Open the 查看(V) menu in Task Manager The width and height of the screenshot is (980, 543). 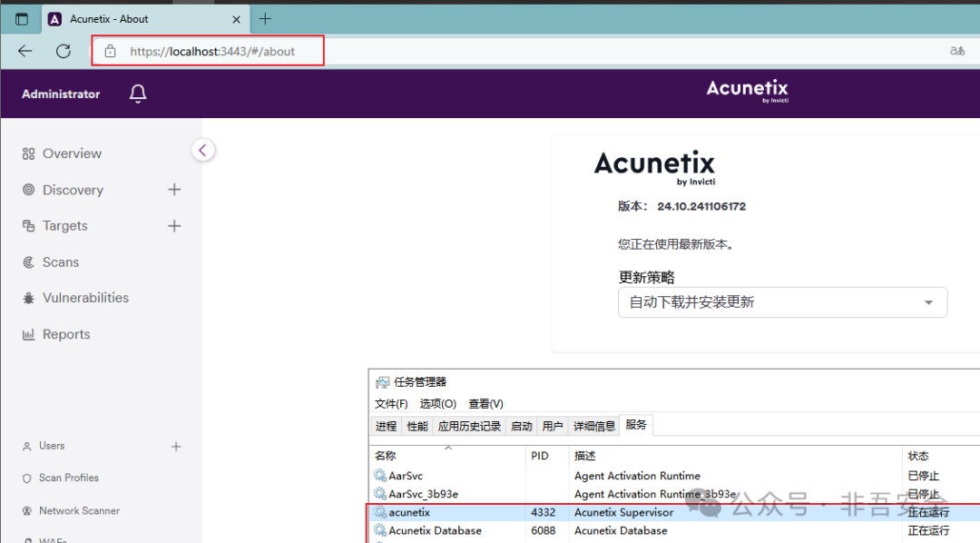click(485, 403)
